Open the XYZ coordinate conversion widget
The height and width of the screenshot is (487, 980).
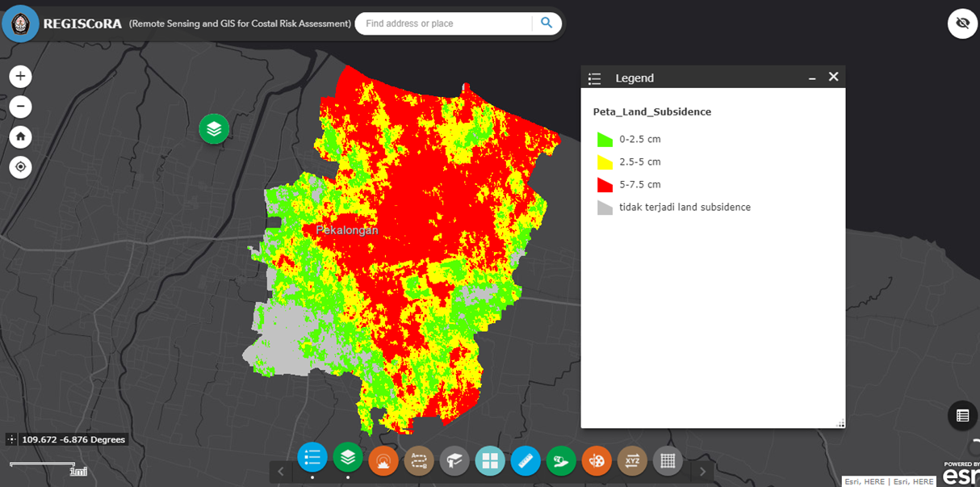point(632,461)
